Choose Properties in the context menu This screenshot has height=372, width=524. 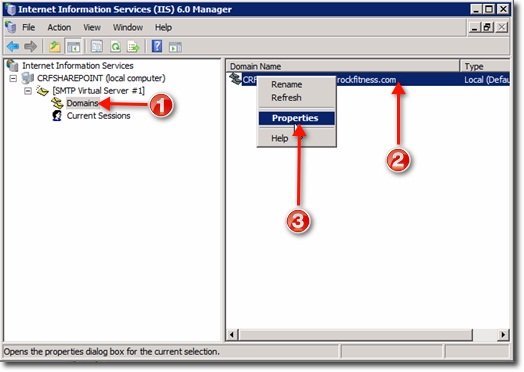point(296,118)
